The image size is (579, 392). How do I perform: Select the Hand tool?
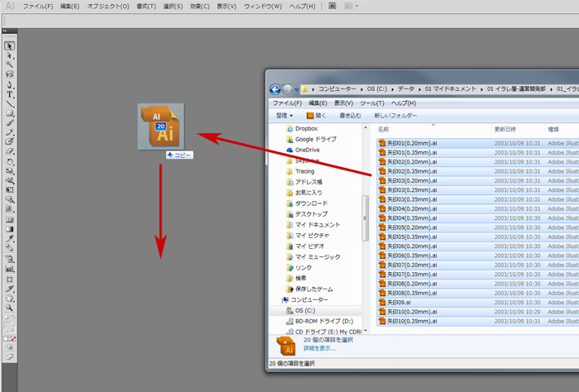(x=10, y=299)
